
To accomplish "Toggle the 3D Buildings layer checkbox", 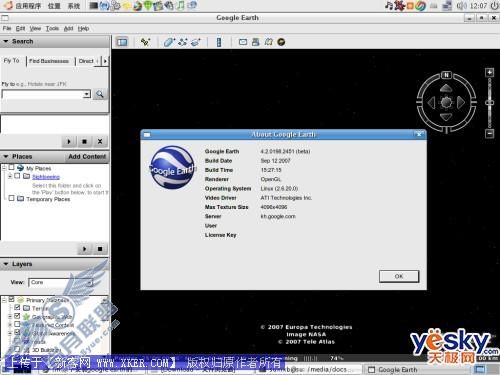I will click(17, 349).
